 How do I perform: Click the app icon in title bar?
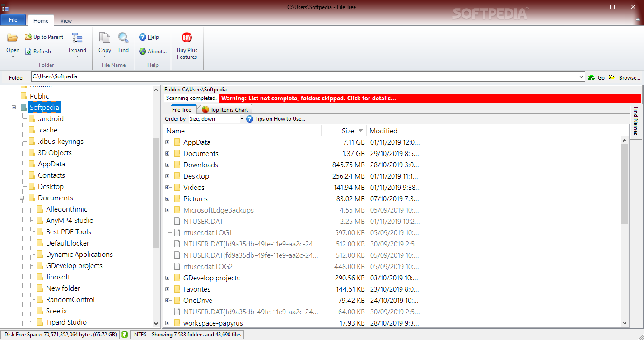(x=5, y=7)
